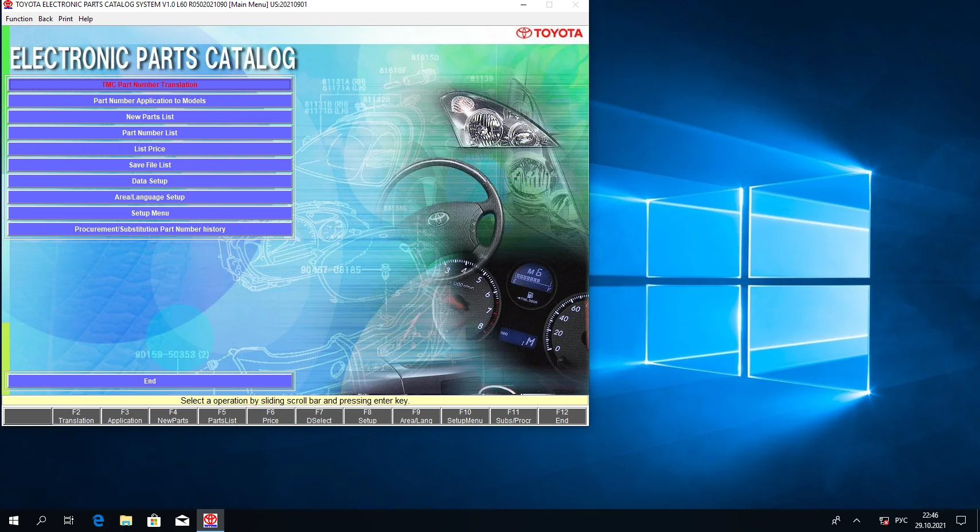
Task: Close the Toyota catalog window
Action: tap(575, 5)
